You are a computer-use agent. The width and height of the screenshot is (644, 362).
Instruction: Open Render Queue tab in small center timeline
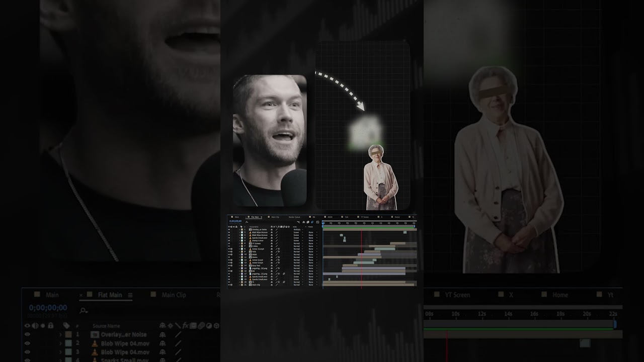coord(294,217)
